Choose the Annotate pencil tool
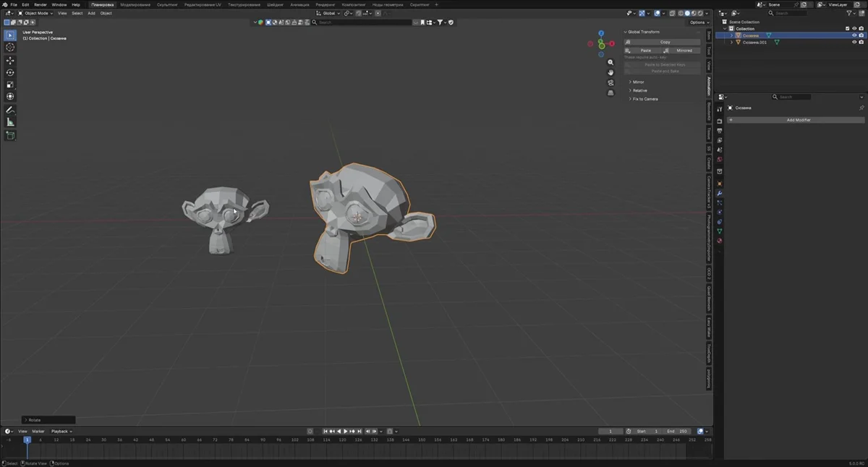The width and height of the screenshot is (868, 467). tap(10, 111)
